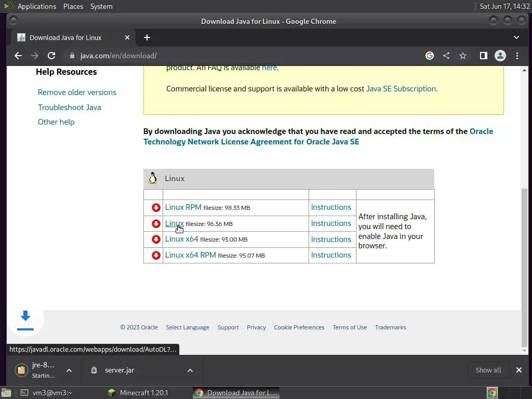This screenshot has width=532, height=399.
Task: Switch to the Minecraft 1.20.1 taskbar window
Action: [x=138, y=393]
